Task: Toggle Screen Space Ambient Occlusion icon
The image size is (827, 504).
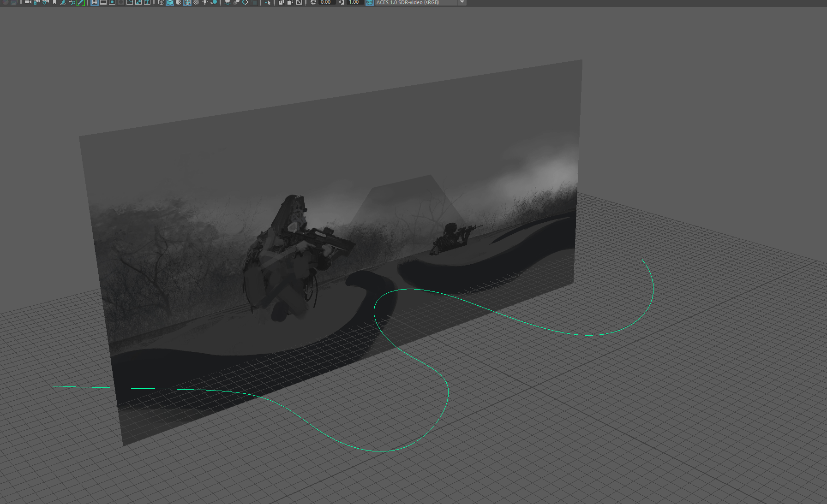Action: coord(228,2)
